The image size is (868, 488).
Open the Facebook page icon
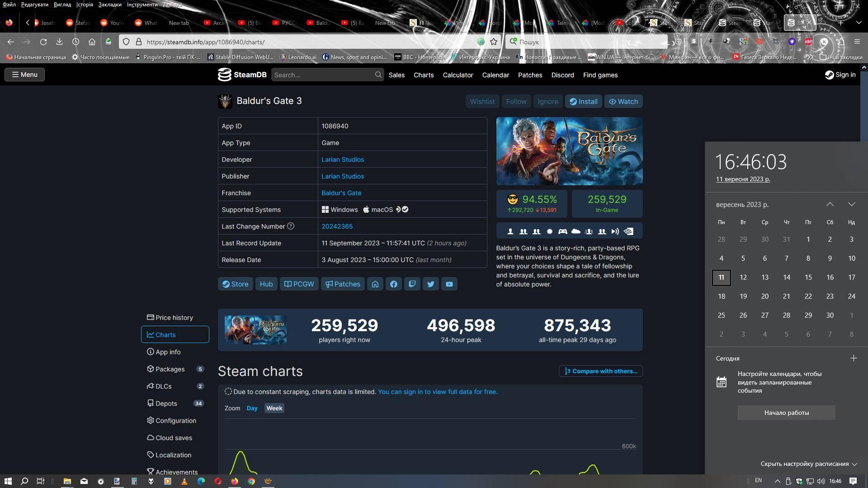tap(394, 284)
